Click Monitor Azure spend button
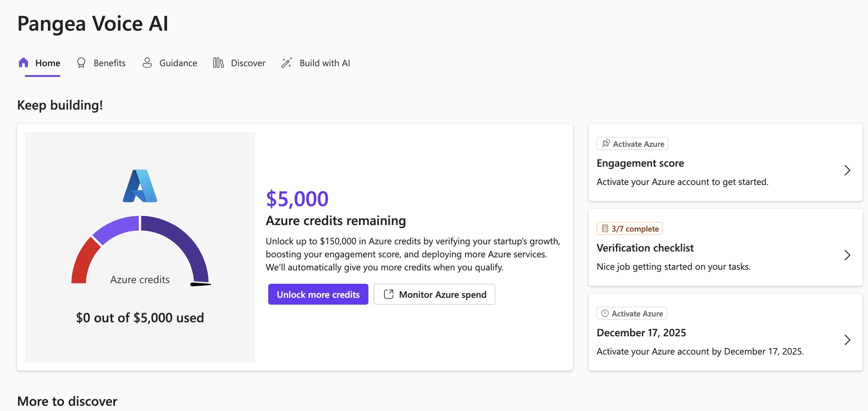The width and height of the screenshot is (868, 411). pyautogui.click(x=434, y=295)
